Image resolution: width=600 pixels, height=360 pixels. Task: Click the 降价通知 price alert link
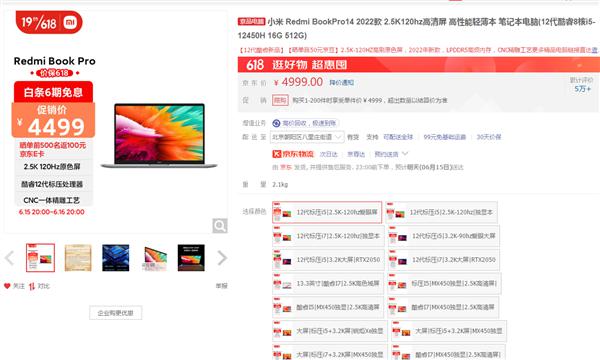[341, 83]
